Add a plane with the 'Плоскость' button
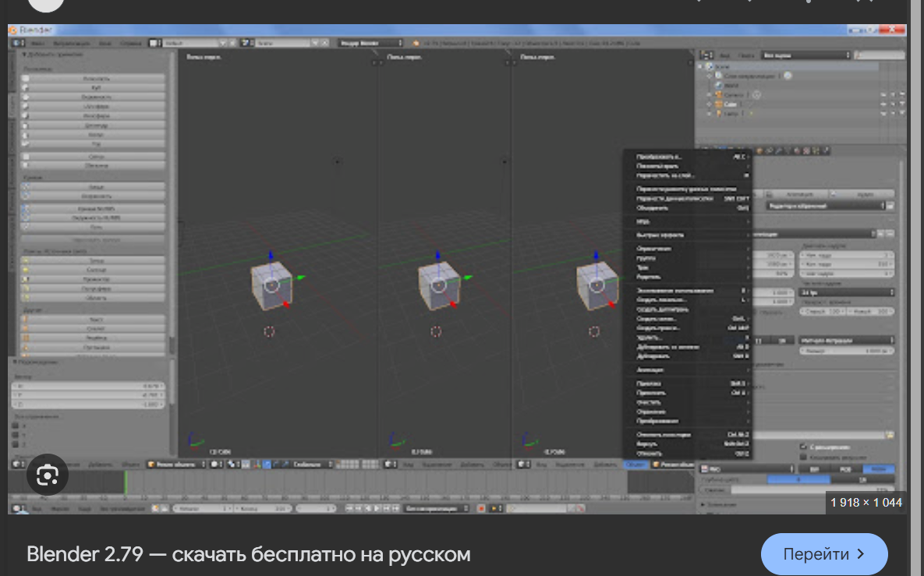The image size is (924, 576). 94,78
